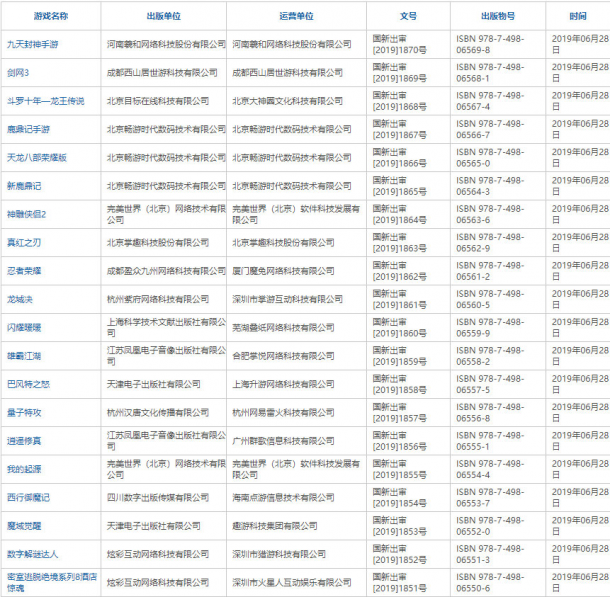This screenshot has width=610, height=597.
Task: Open the 密室逃脱绝境系列8酒店惊魂 link
Action: 52,582
